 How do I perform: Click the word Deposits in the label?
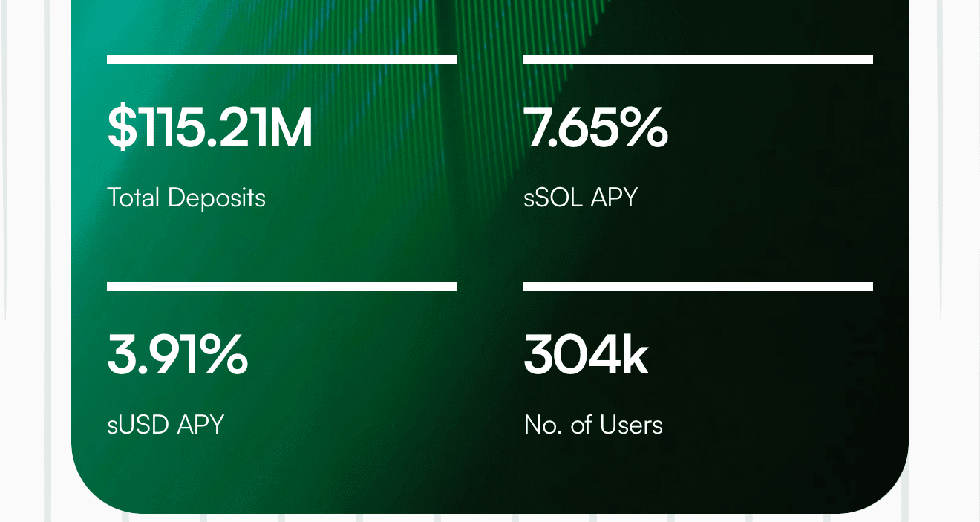[216, 198]
